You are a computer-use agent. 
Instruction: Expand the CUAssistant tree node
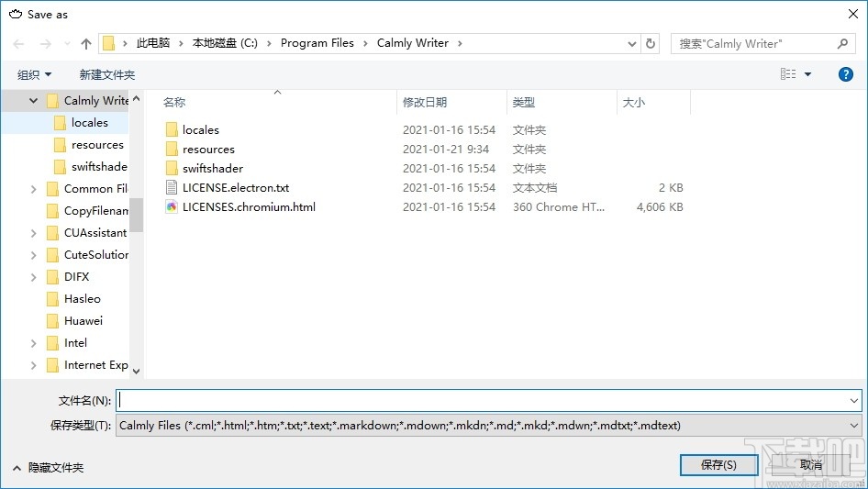pos(33,233)
